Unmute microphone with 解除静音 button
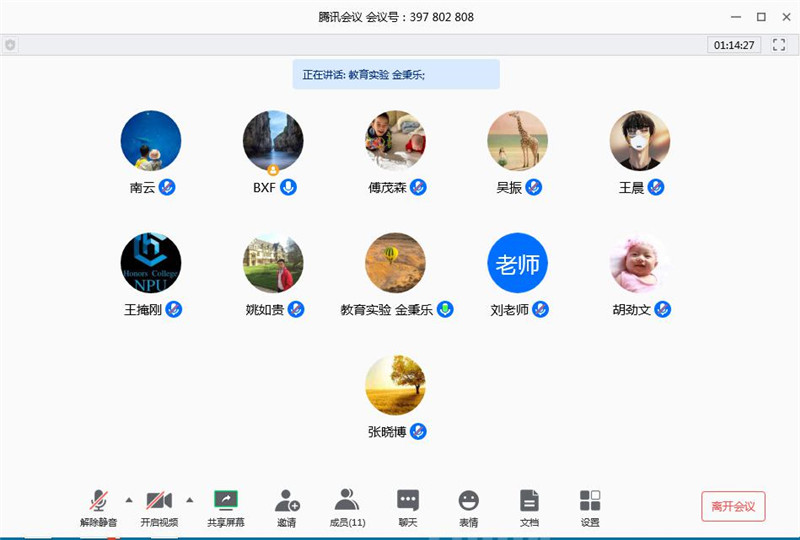The image size is (800, 540). click(x=98, y=507)
